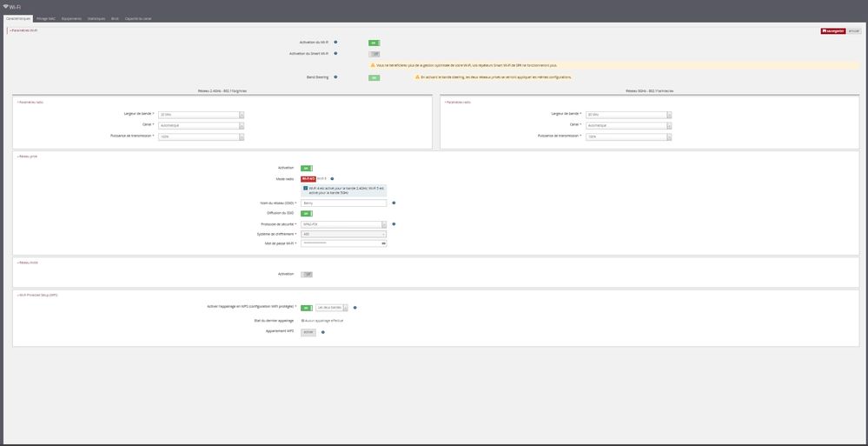This screenshot has width=868, height=446.
Task: Click help icon next to WPS Activer button
Action: [x=323, y=331]
